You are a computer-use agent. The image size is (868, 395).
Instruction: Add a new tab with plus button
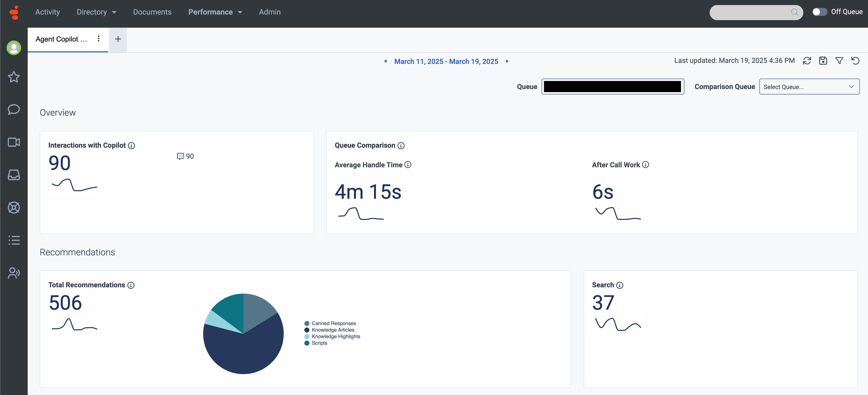118,39
